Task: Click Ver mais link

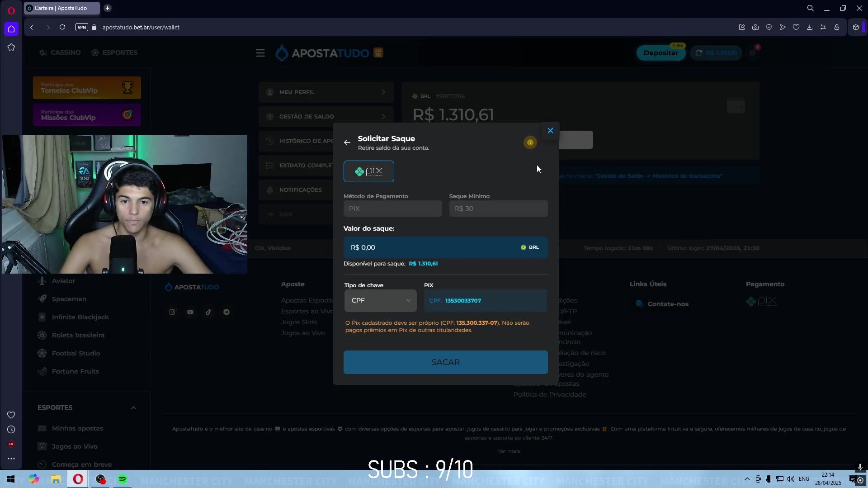Action: tap(509, 451)
